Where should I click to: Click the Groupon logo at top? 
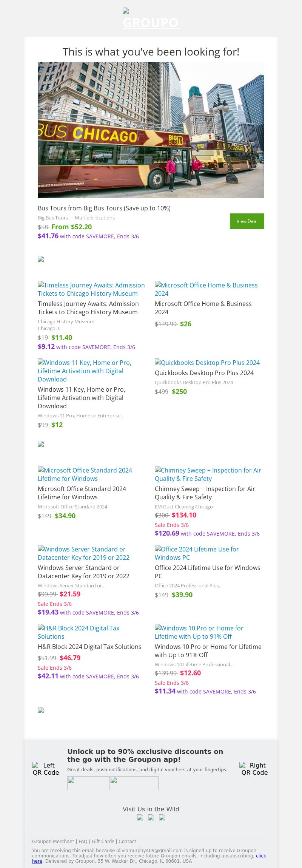(x=151, y=19)
